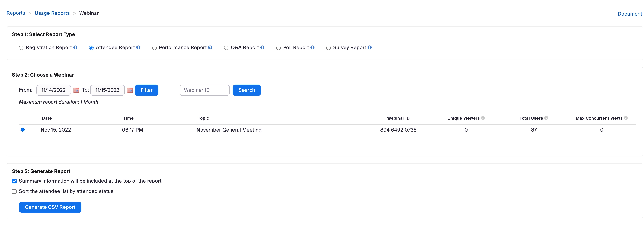Go to Usage Reports breadcrumb

click(52, 13)
